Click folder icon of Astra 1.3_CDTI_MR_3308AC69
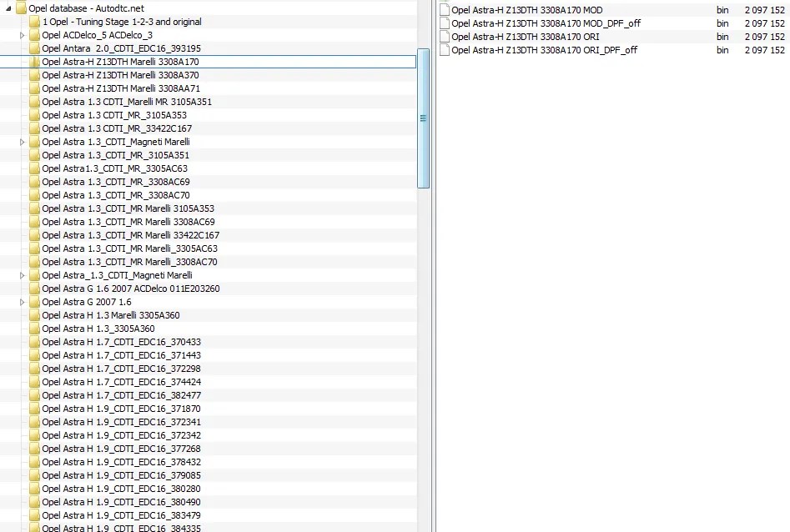Viewport: 790px width, 532px height. (34, 182)
